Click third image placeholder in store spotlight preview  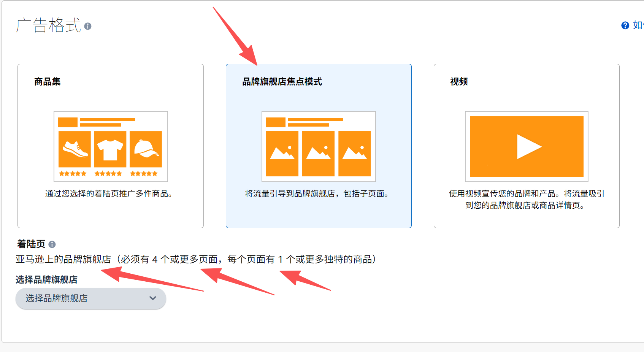click(354, 154)
